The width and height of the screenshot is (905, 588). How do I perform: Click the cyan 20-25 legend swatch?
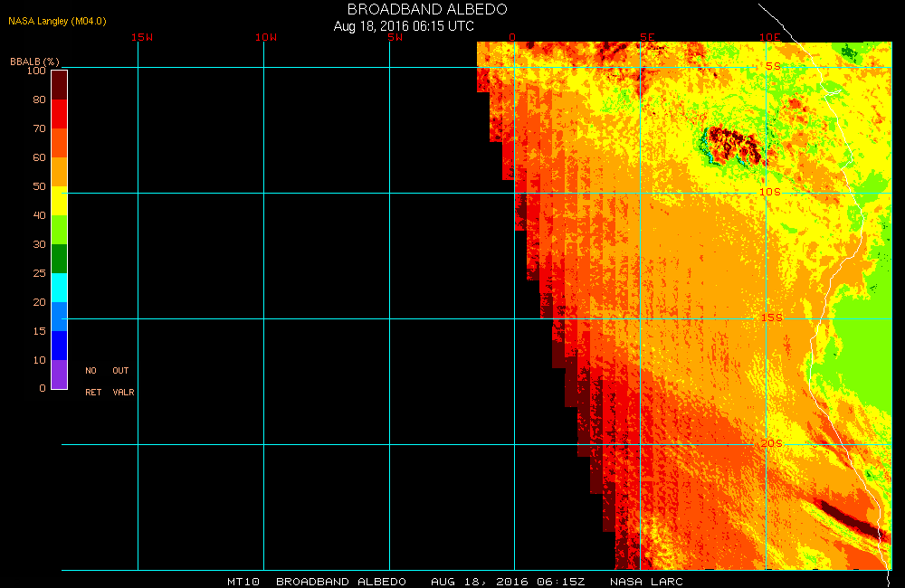click(60, 288)
